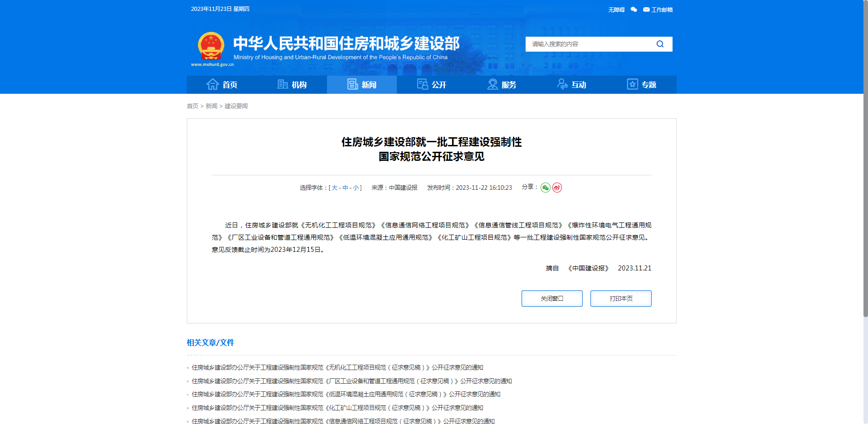Open related notice on 厂区工业设备和管道工程通用规范
This screenshot has height=424, width=868.
pos(352,381)
